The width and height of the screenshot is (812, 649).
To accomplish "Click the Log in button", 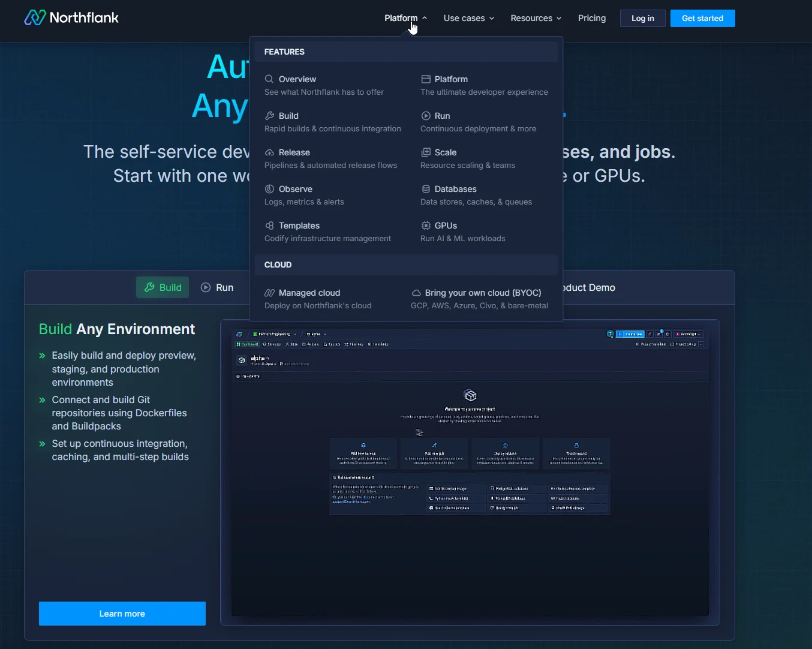I will pyautogui.click(x=643, y=18).
